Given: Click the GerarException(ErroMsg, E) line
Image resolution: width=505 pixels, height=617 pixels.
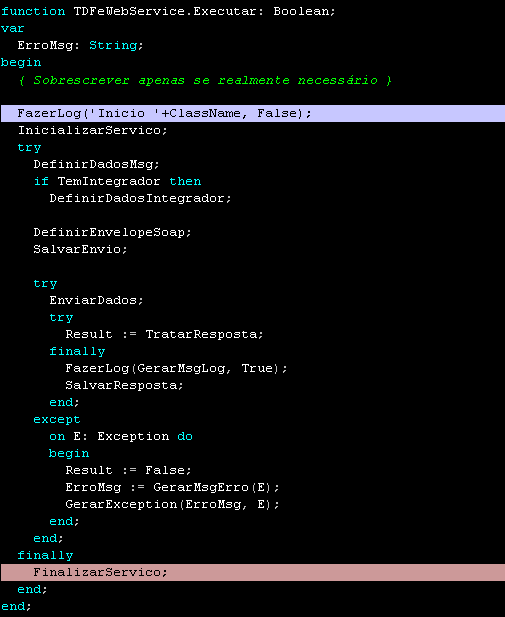Looking at the screenshot, I should tap(172, 504).
